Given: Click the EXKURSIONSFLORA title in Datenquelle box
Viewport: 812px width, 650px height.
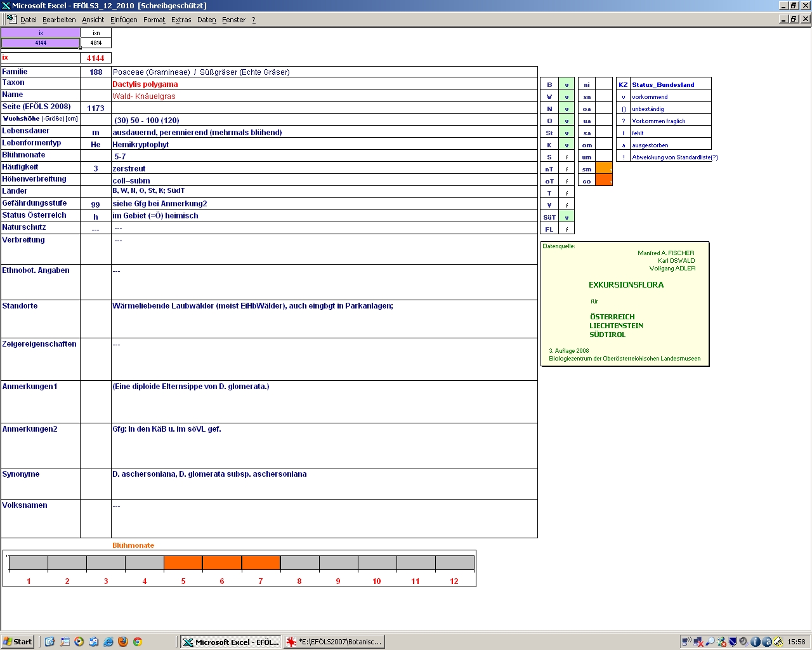Looking at the screenshot, I should (626, 284).
